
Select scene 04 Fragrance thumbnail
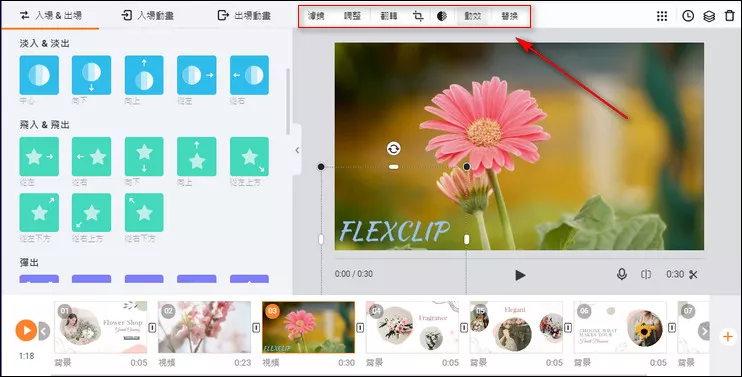pos(412,327)
